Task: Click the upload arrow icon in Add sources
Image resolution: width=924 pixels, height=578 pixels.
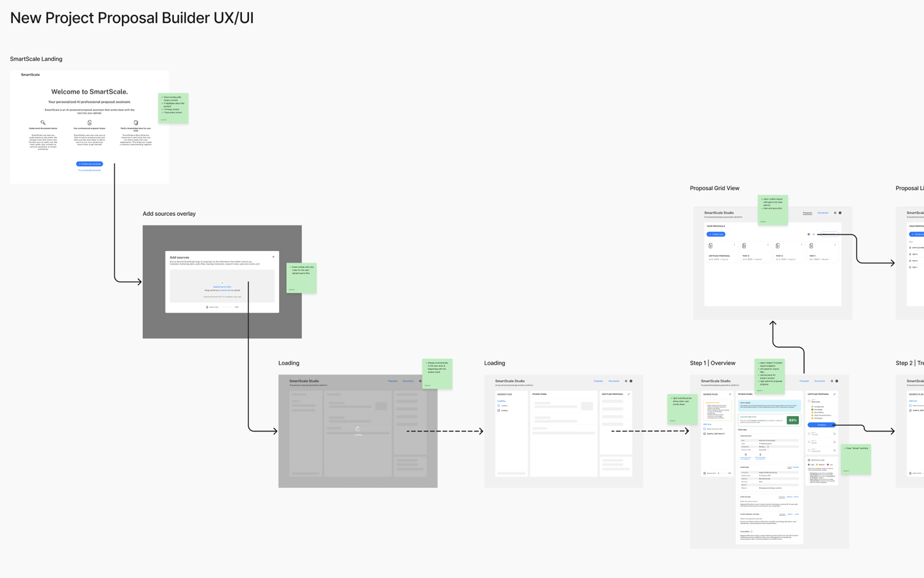Action: (222, 283)
